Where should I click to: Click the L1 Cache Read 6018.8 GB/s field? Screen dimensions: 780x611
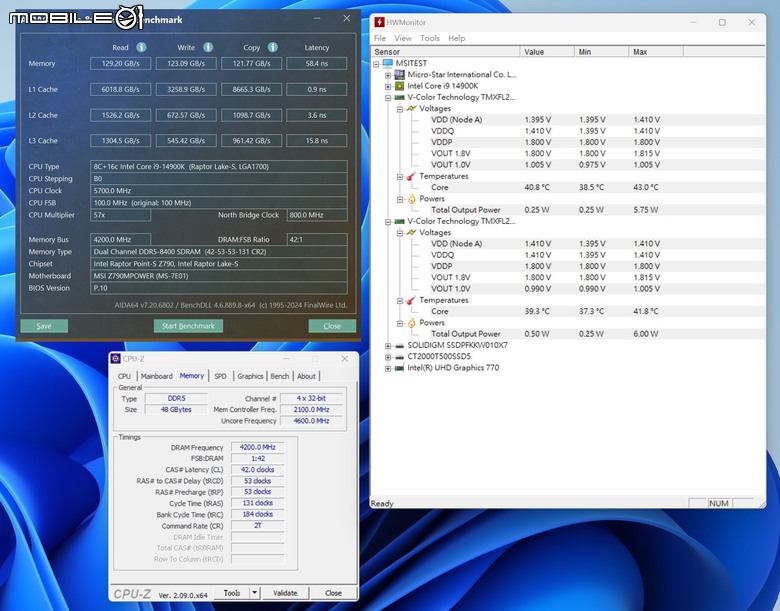coord(120,90)
